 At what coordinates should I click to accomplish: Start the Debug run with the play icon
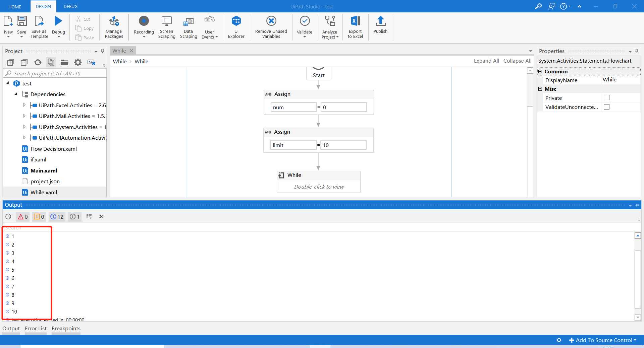(58, 21)
